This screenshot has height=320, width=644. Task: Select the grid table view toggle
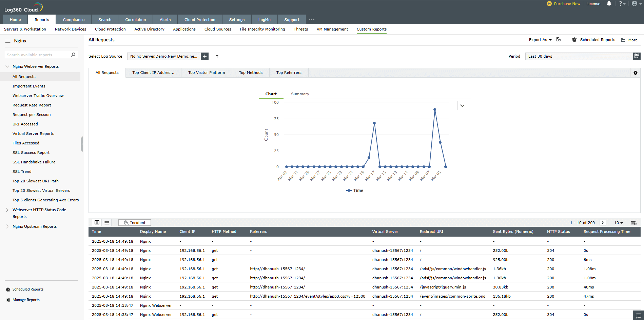97,222
